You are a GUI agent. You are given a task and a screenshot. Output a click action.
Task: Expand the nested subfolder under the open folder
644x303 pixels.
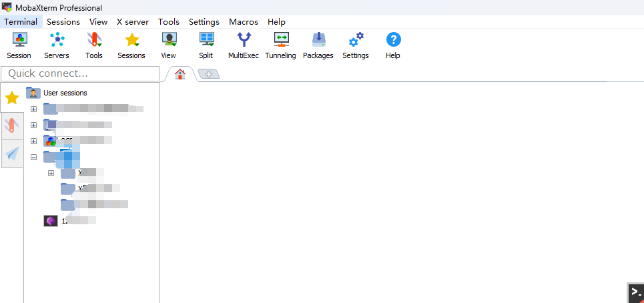51,174
